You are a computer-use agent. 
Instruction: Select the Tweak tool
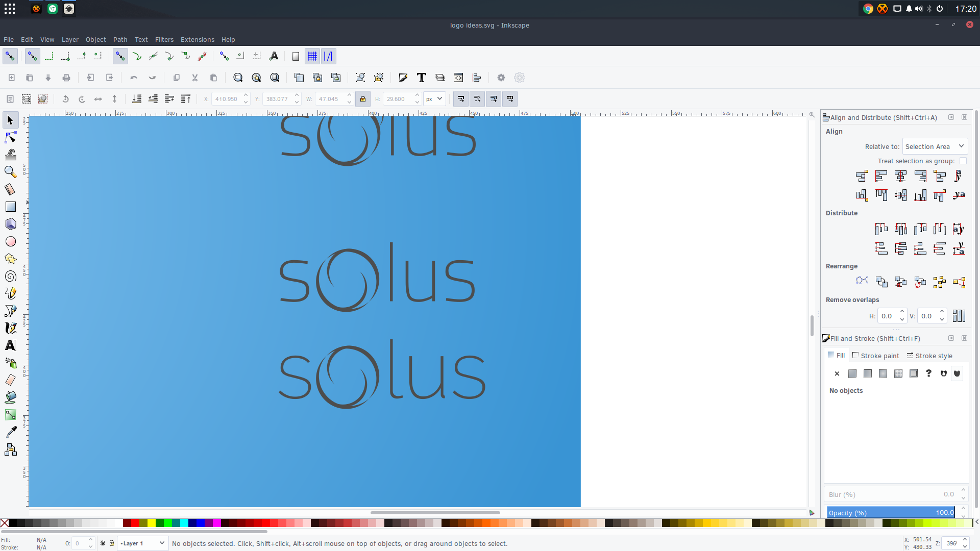10,155
